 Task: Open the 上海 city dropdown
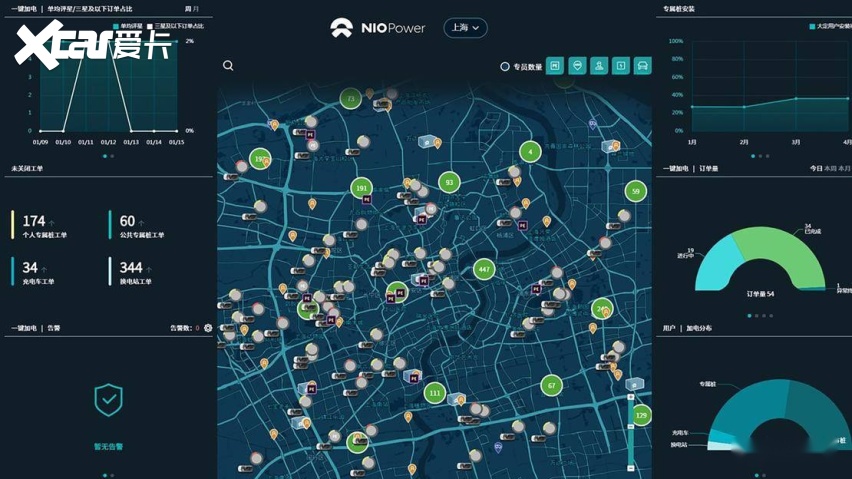pos(465,28)
